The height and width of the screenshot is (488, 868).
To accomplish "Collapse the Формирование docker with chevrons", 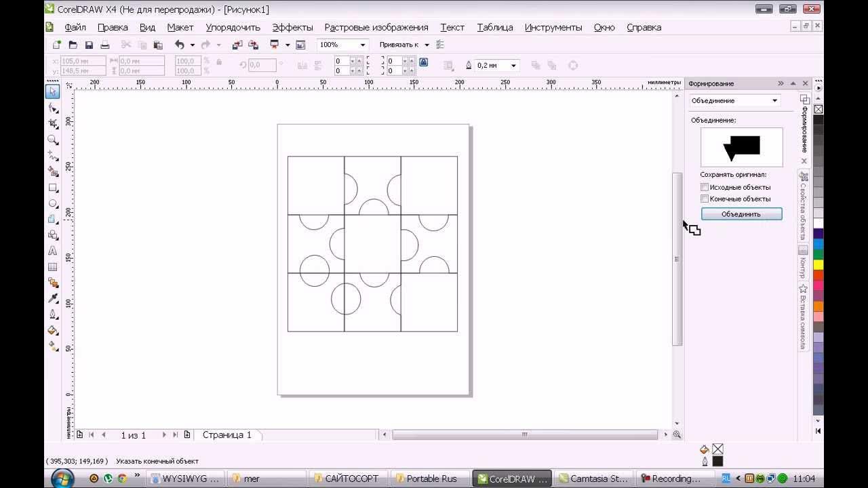I will pyautogui.click(x=781, y=83).
